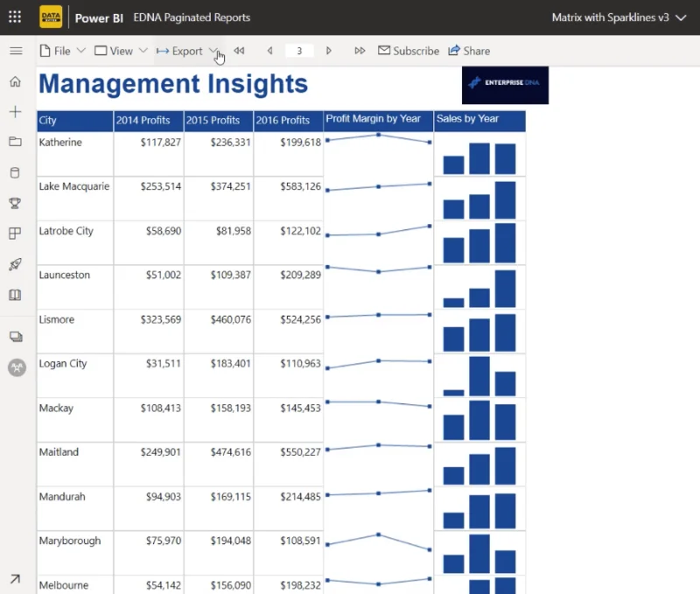Image resolution: width=700 pixels, height=594 pixels.
Task: Jump to first page of report
Action: point(239,51)
